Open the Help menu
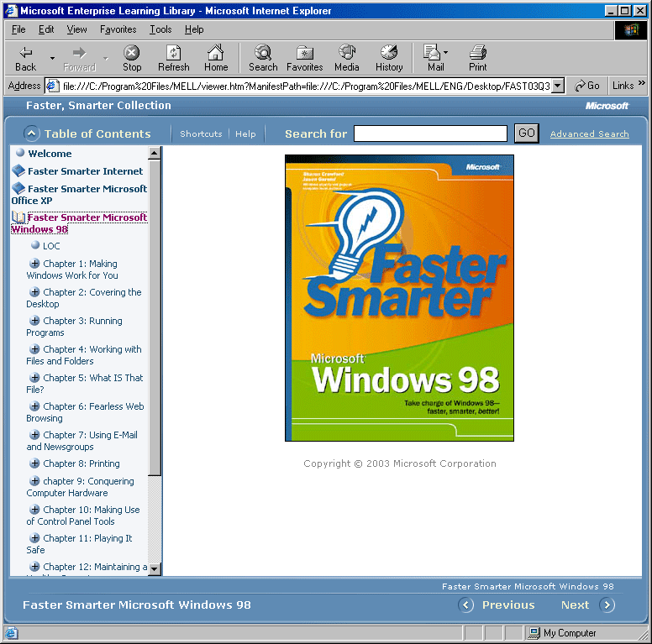This screenshot has height=644, width=652. click(x=194, y=29)
